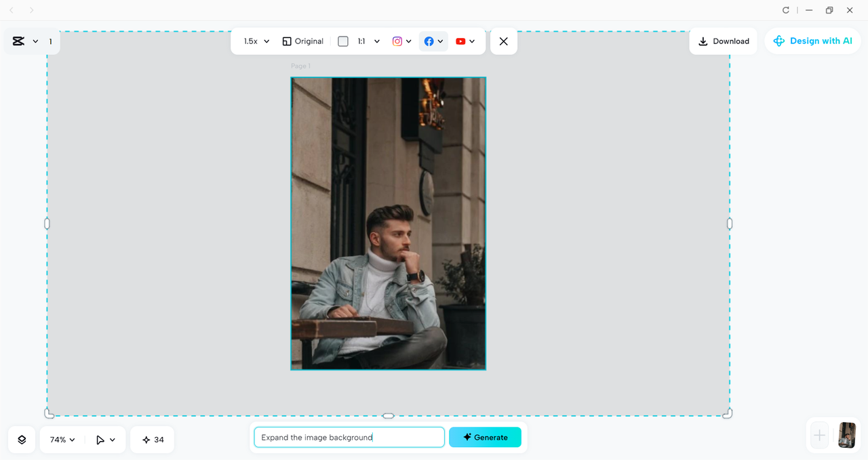Open the Instagram aspect ratio preset
Screen dimensions: 868x460
click(x=397, y=41)
